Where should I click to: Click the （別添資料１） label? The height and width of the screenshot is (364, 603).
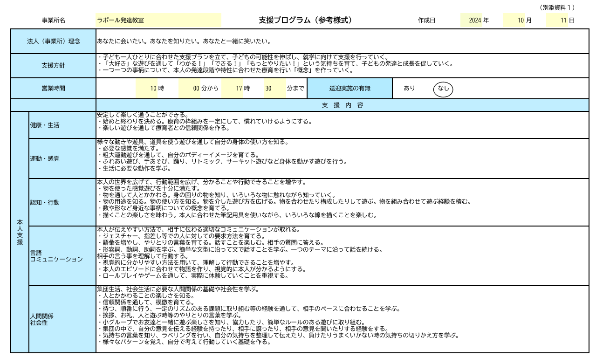[557, 7]
